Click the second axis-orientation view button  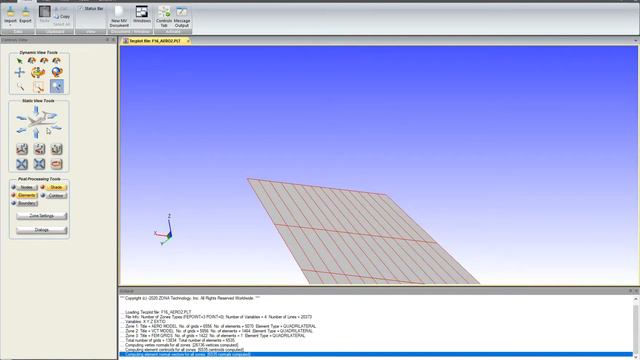(x=40, y=149)
